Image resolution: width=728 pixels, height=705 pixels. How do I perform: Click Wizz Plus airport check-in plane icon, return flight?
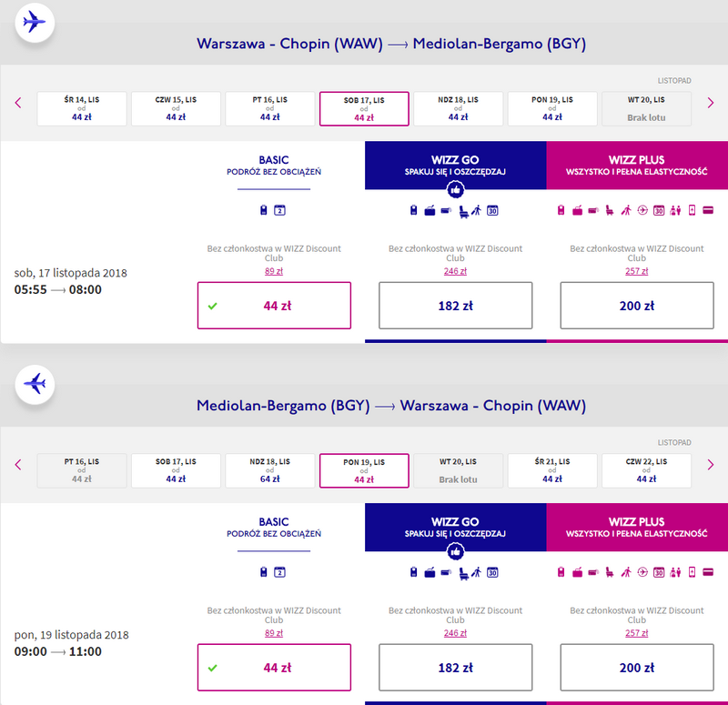pos(642,572)
